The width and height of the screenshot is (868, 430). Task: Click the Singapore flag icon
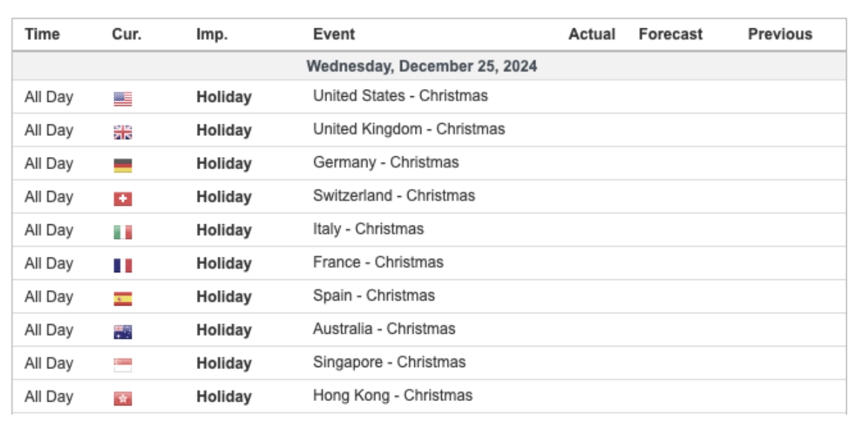[122, 364]
